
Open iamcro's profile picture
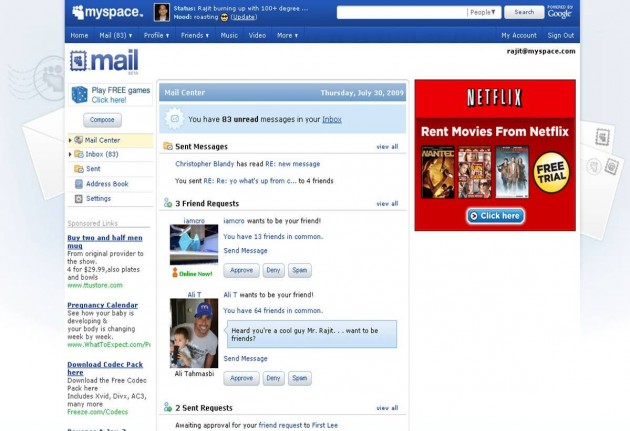194,245
